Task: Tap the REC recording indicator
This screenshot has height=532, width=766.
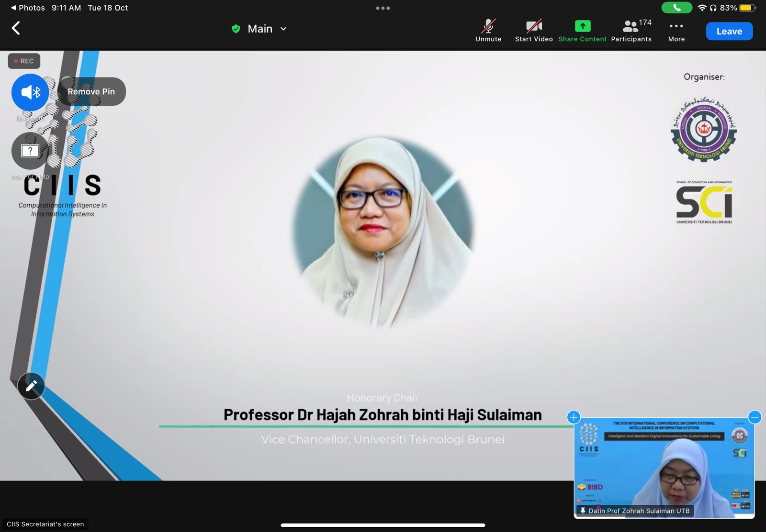Action: click(24, 61)
